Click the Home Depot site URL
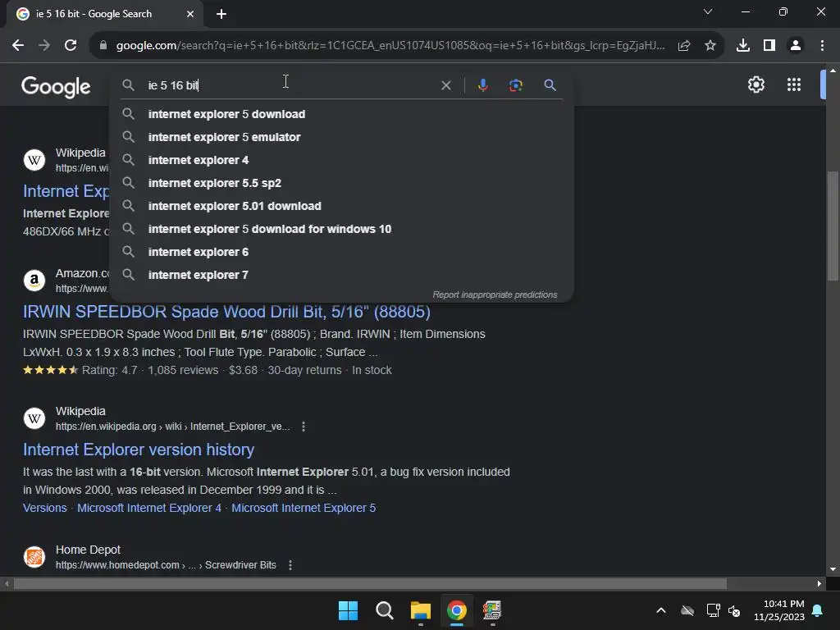 click(x=166, y=565)
